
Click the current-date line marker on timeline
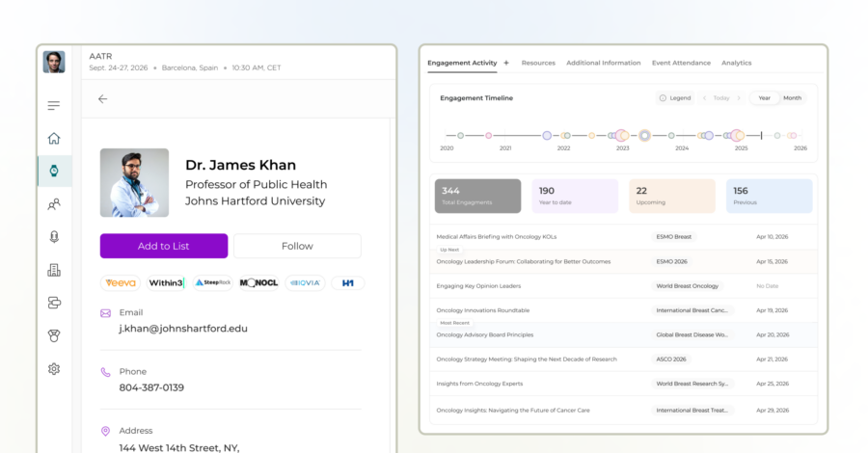[x=761, y=136]
